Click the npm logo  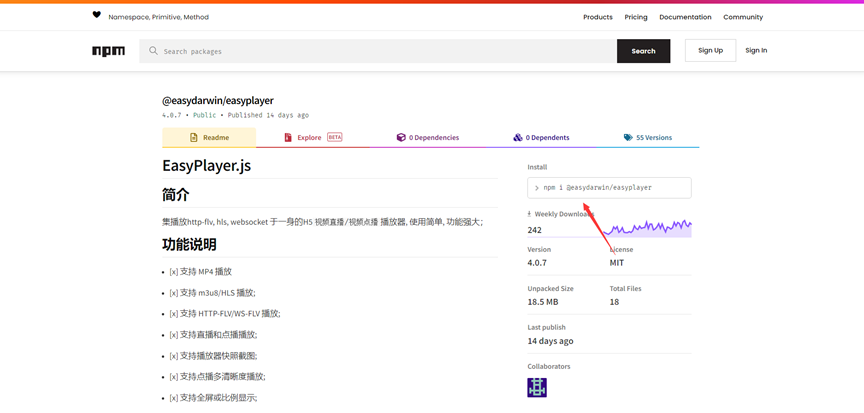coord(109,51)
